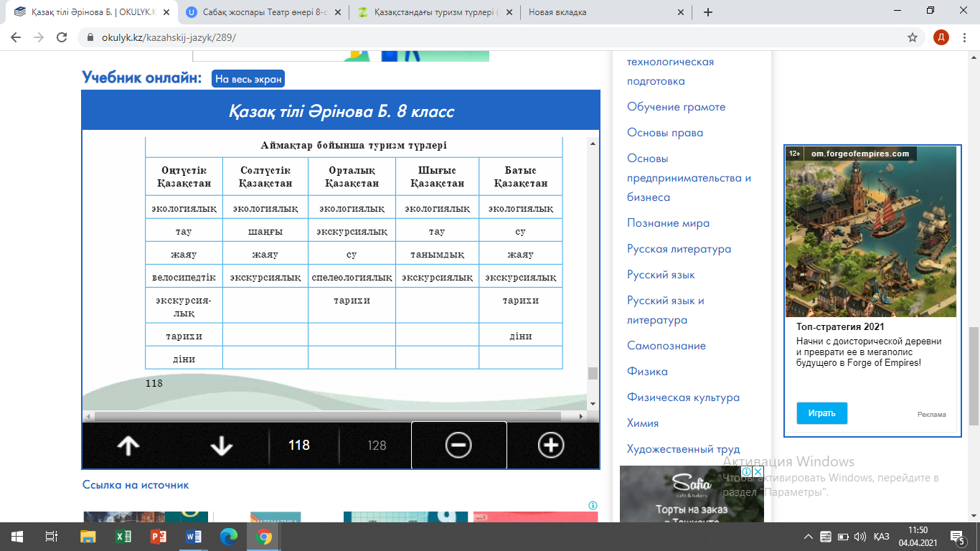This screenshot has height=551, width=980.
Task: Open PowerPoint from the taskbar
Action: pos(158,537)
